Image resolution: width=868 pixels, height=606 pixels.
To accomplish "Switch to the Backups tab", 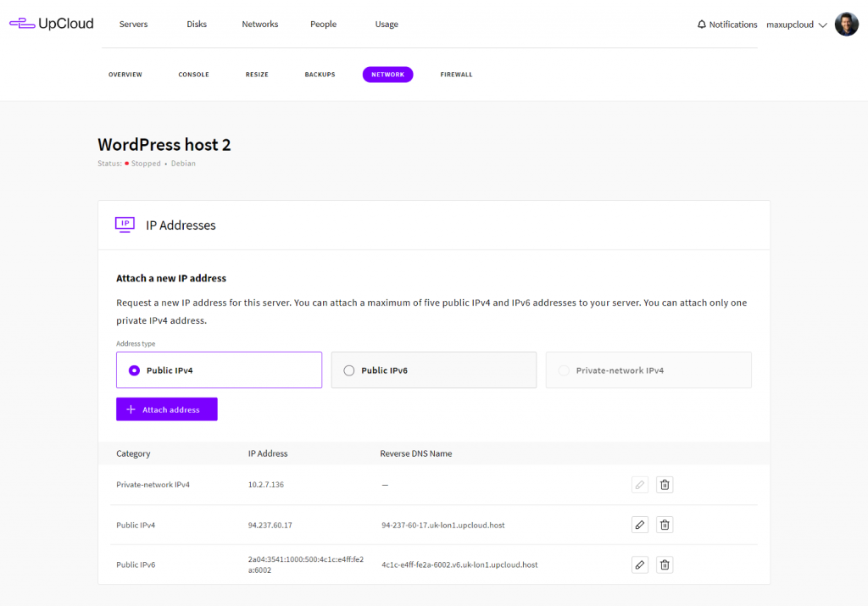I will [x=320, y=75].
